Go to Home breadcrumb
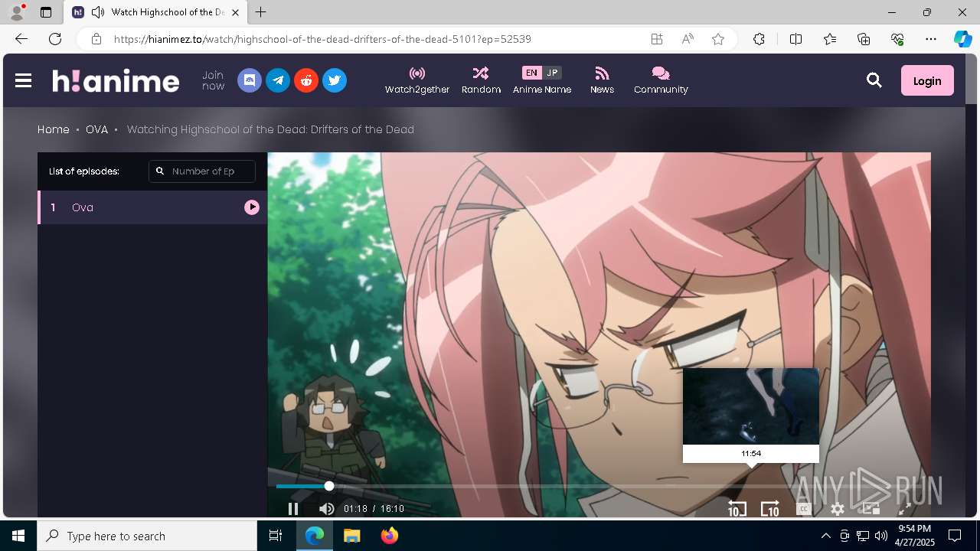Image resolution: width=980 pixels, height=551 pixels. 54,129
